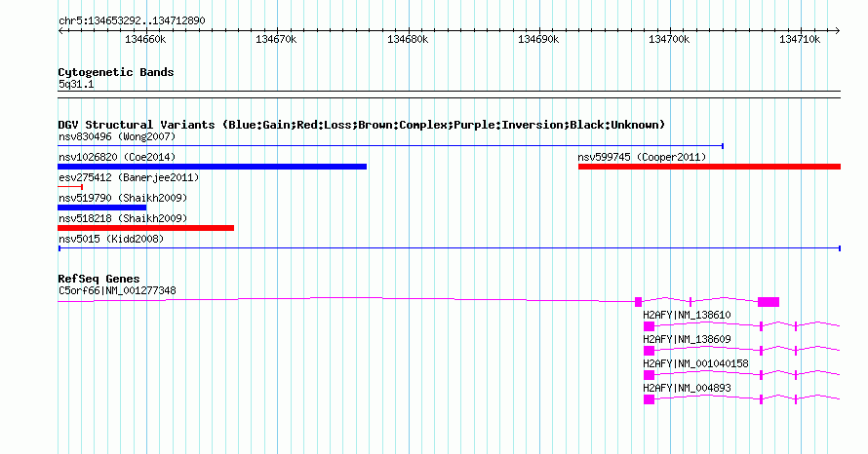This screenshot has width=868, height=454.
Task: Open the C5orf66|NM_001277348 gene label
Action: tap(117, 290)
